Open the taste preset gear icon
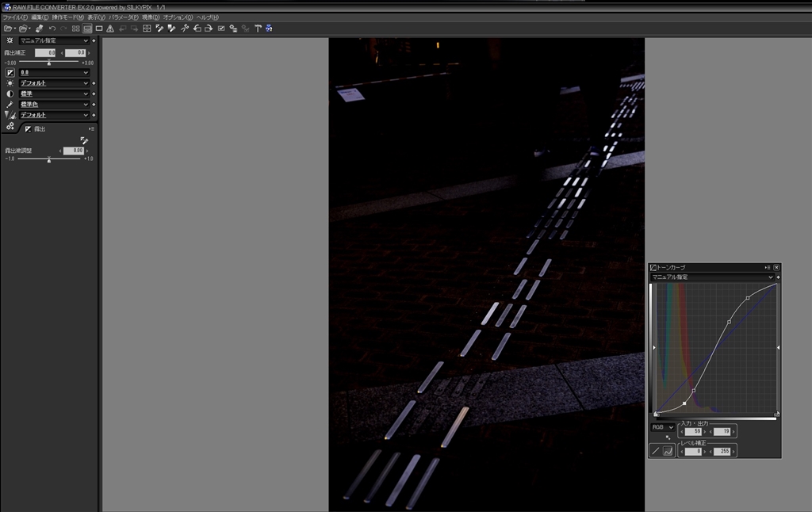812x512 pixels. coord(10,40)
